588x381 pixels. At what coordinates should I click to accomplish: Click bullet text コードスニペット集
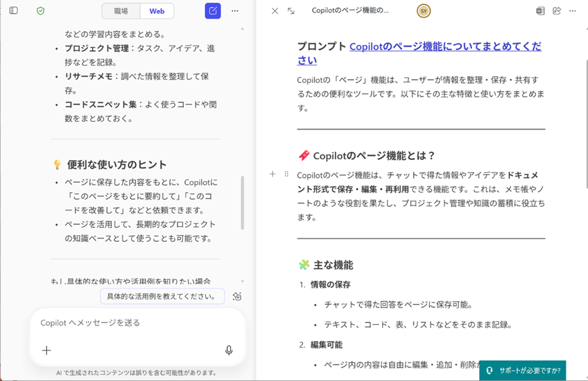pos(101,105)
